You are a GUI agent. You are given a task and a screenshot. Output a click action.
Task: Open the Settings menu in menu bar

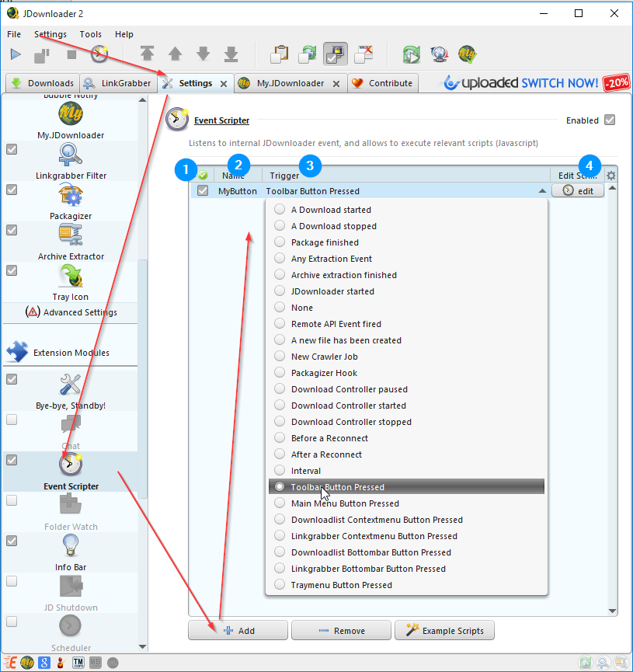coord(50,34)
